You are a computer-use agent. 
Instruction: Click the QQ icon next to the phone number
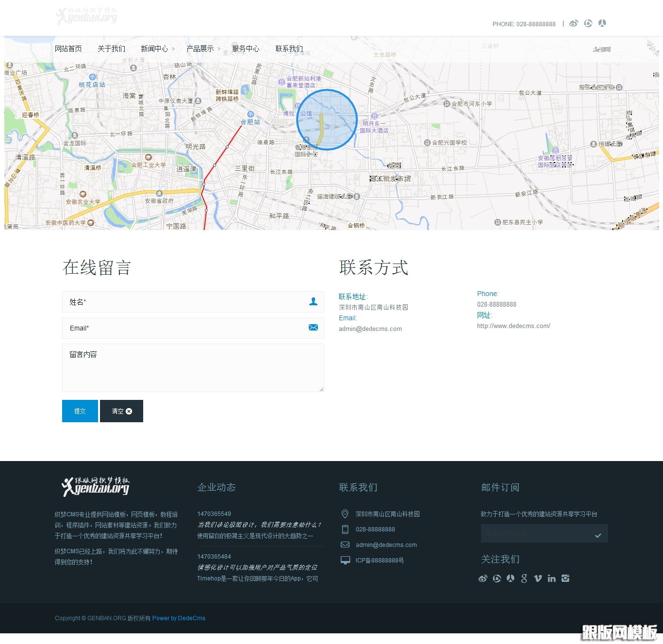(588, 23)
